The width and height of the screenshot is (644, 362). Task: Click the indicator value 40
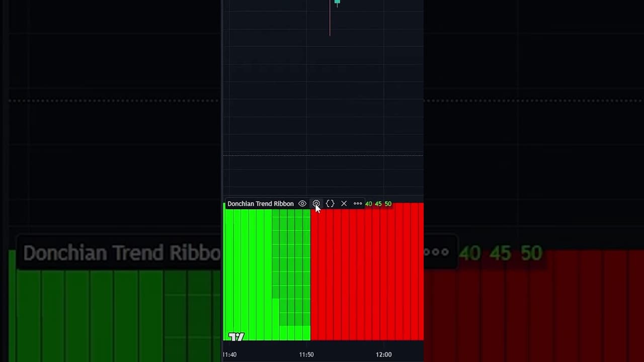pyautogui.click(x=369, y=204)
